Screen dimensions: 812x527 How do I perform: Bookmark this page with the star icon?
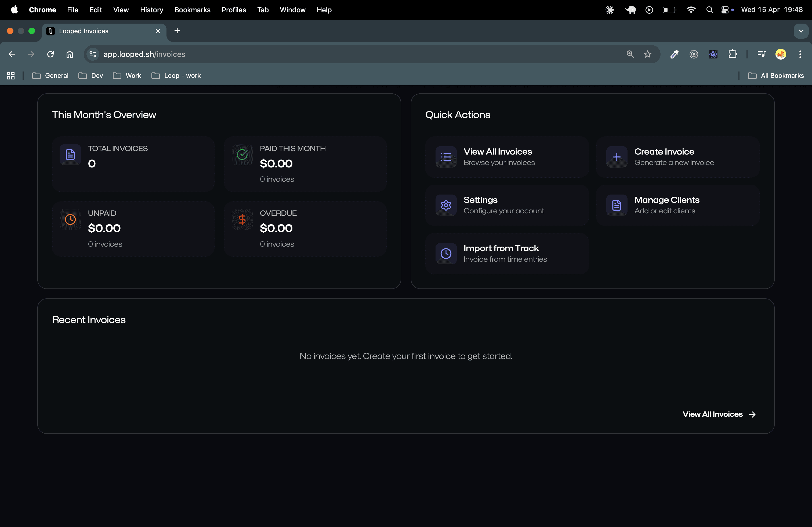click(x=647, y=54)
